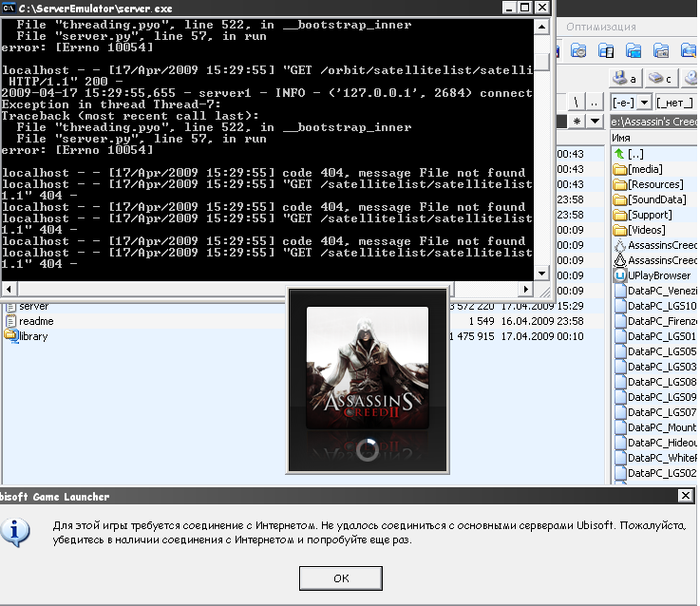The width and height of the screenshot is (700, 606).
Task: Select the DataPC_White file
Action: coord(655,458)
